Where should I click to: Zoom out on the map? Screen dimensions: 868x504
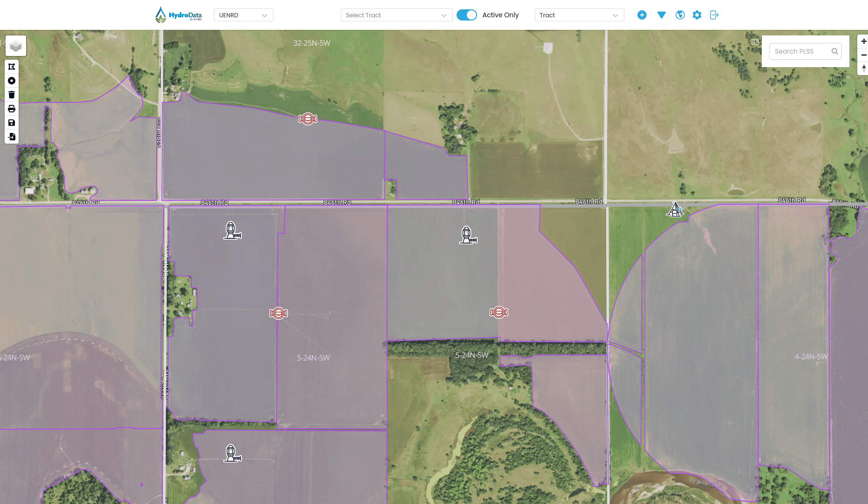863,55
